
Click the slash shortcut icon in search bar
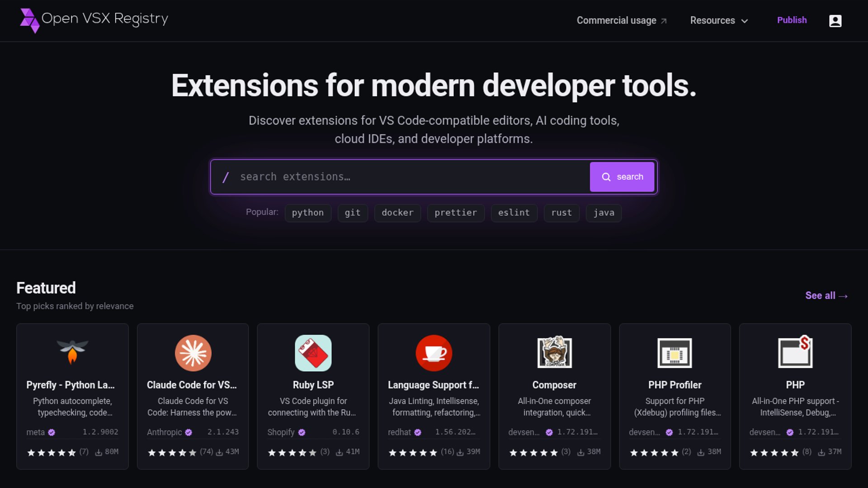226,177
